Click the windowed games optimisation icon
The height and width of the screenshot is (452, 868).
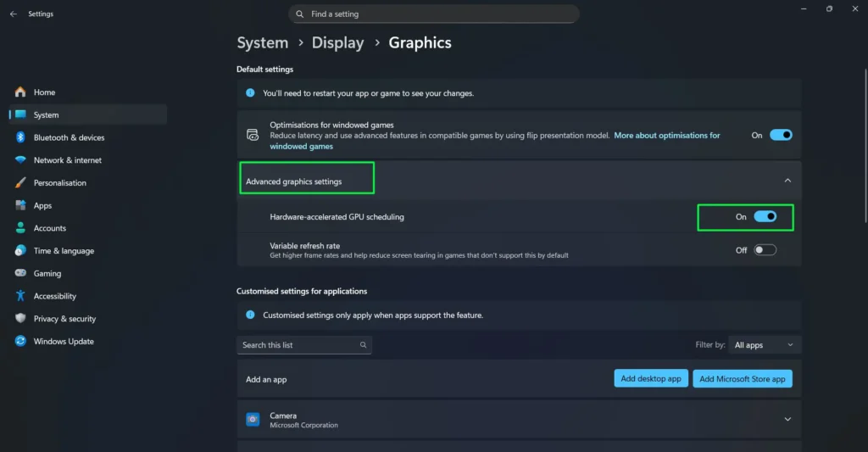(x=253, y=135)
